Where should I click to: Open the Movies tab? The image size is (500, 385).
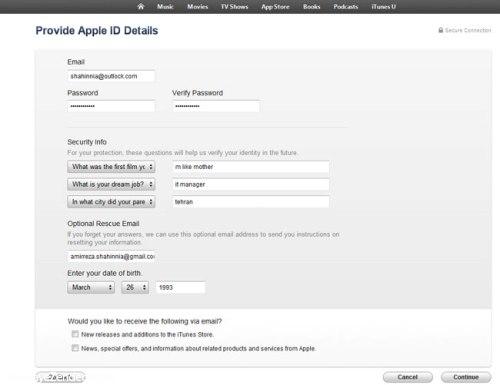pyautogui.click(x=197, y=7)
